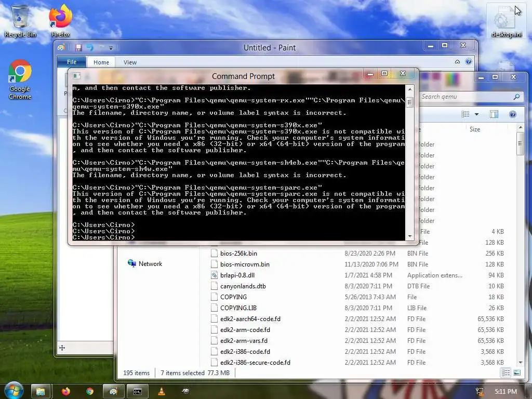Click the Application extens... type cell
The image size is (532, 399).
pyautogui.click(x=435, y=275)
